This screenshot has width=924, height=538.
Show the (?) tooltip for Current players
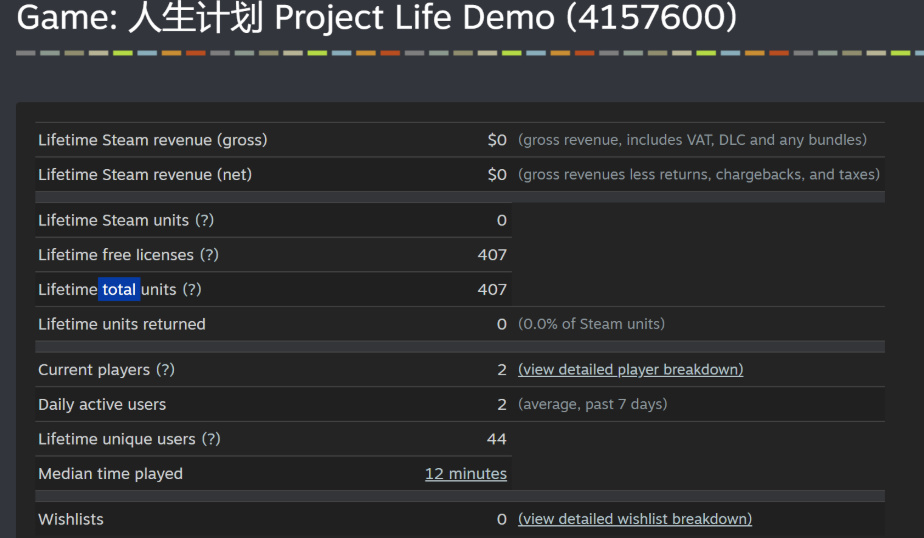[x=164, y=370]
